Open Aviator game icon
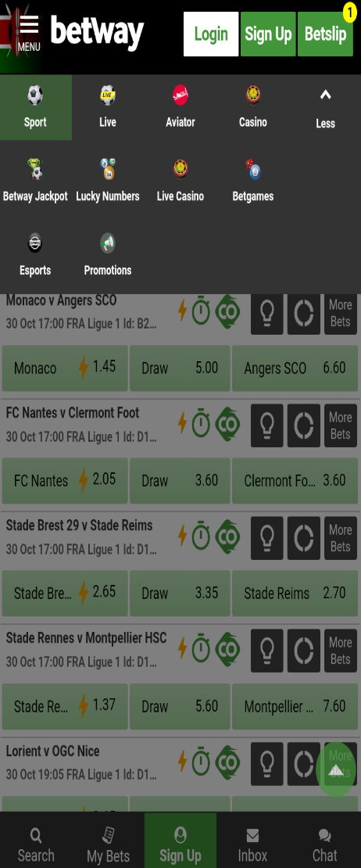Screen dimensions: 361x868 [180, 95]
